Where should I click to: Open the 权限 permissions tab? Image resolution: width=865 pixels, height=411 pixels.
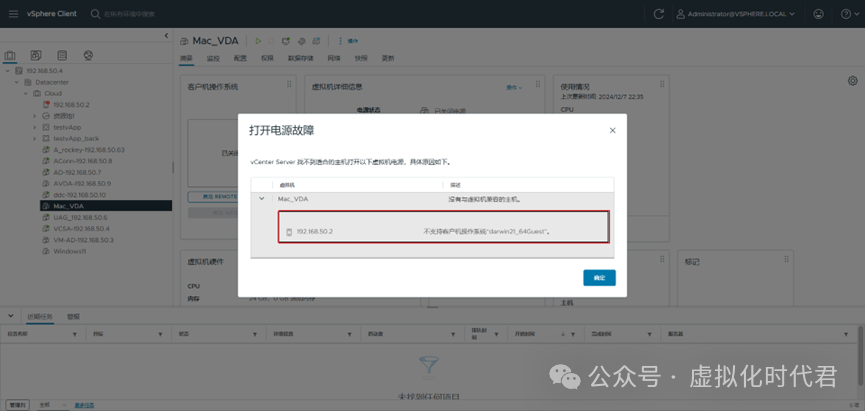[x=267, y=58]
